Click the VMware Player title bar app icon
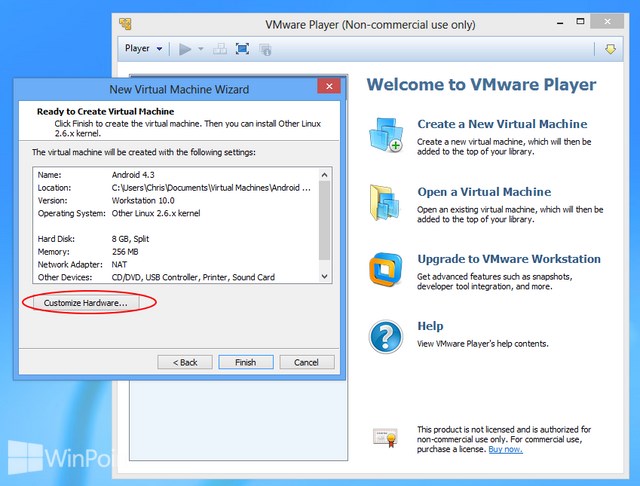640x486 pixels. tap(125, 24)
